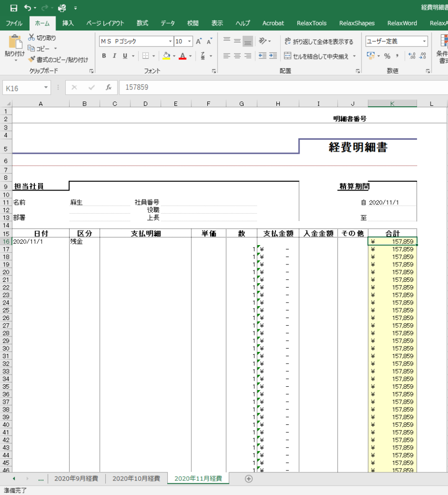The width and height of the screenshot is (448, 495).
Task: Click the Format Painter (書式のコピー/貼り付け) brush
Action: coord(32,59)
